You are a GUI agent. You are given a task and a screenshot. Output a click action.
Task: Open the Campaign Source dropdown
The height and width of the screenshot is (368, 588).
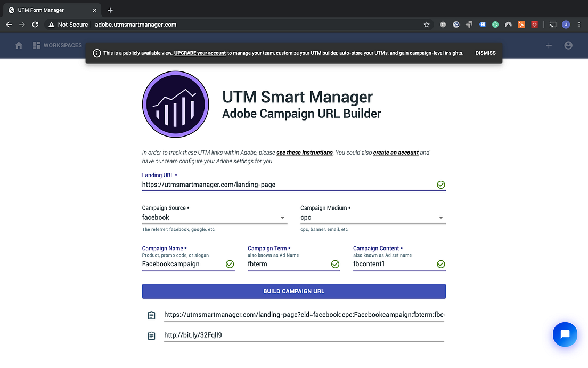[282, 217]
